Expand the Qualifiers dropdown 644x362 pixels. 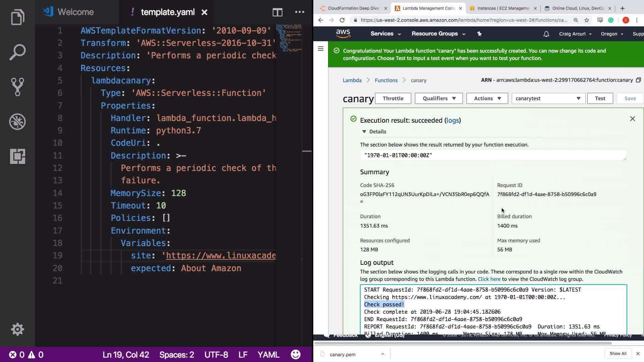click(439, 99)
